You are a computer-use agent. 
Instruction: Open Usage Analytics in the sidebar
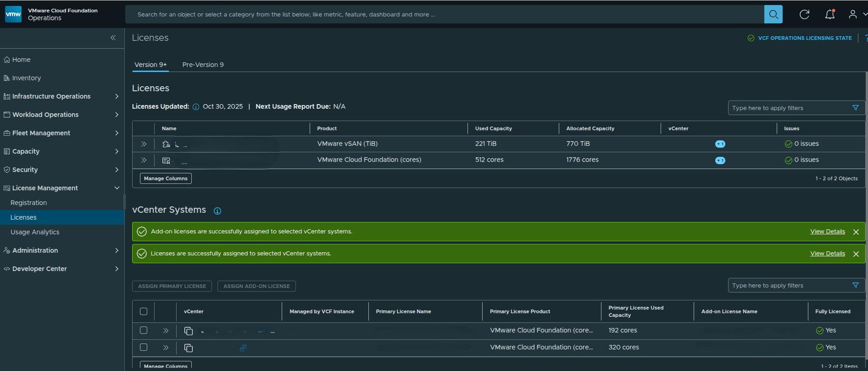pyautogui.click(x=35, y=232)
